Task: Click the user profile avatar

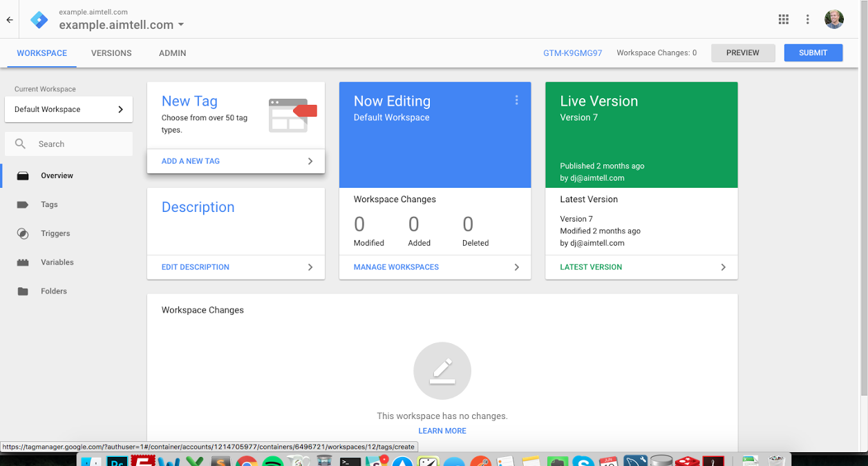Action: (x=834, y=19)
